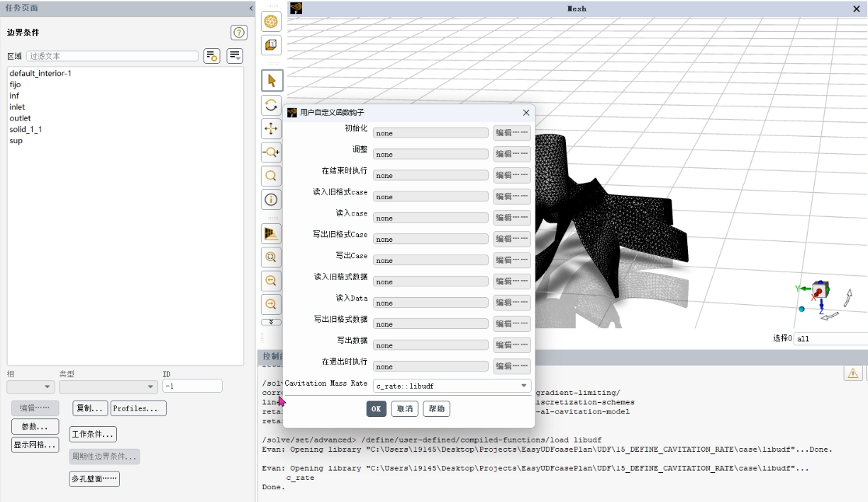
Task: Click the 选择 all selection field
Action: pos(830,338)
